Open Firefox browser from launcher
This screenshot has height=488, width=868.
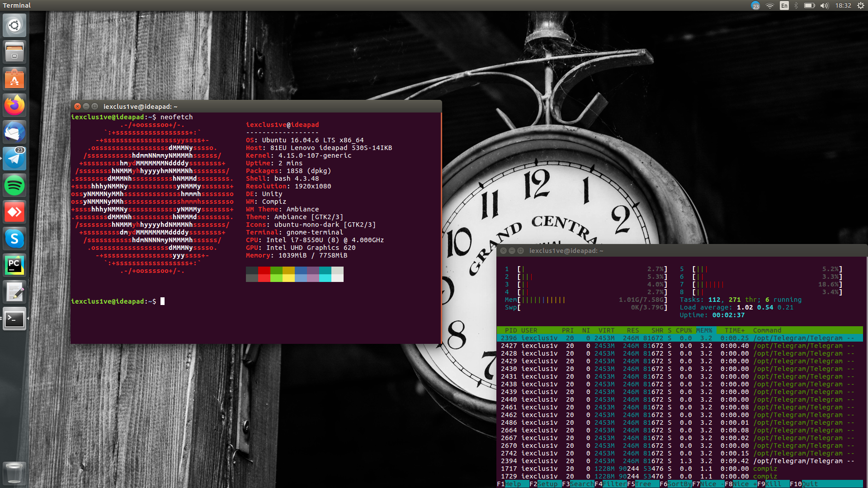pos(14,105)
